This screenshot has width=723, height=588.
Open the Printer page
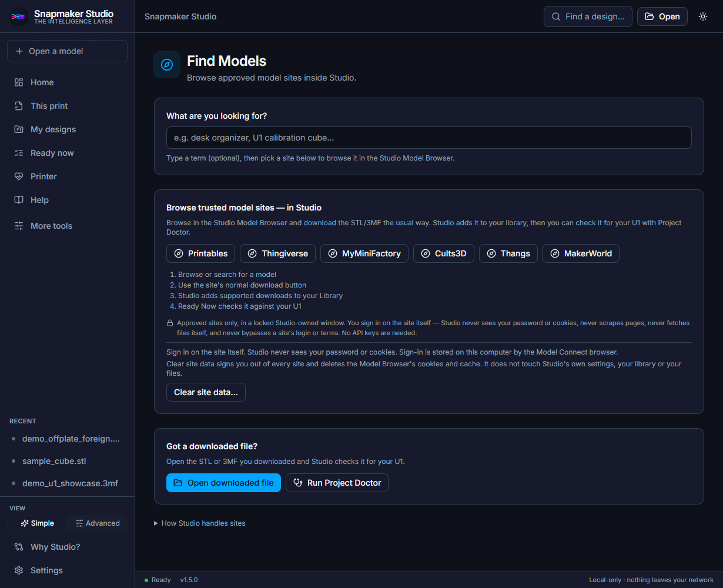67,176
